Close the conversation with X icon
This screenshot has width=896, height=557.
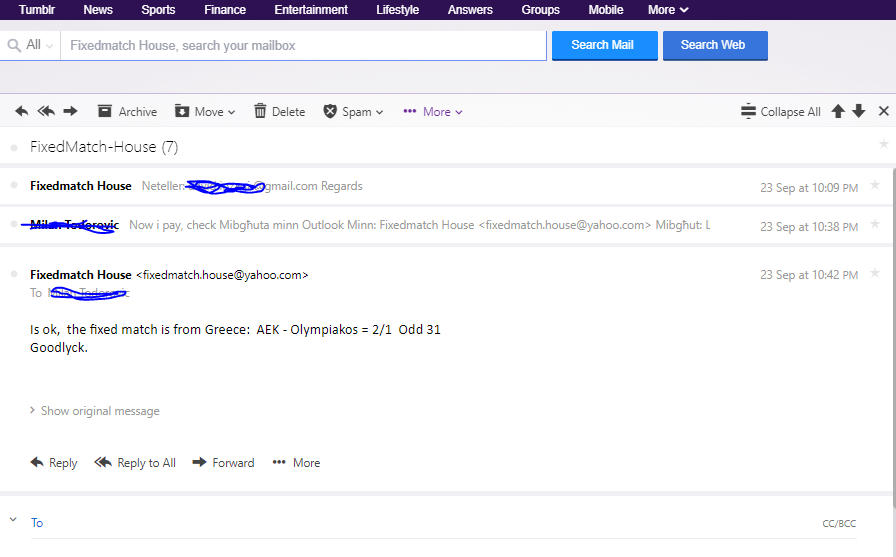[x=883, y=111]
